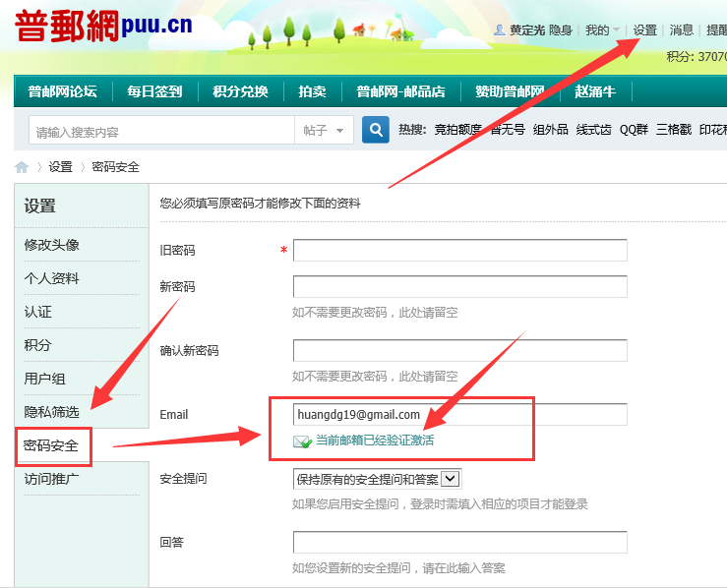This screenshot has width=727, height=588.
Task: Click the user avatar icon beside 黄定光
Action: tap(500, 30)
